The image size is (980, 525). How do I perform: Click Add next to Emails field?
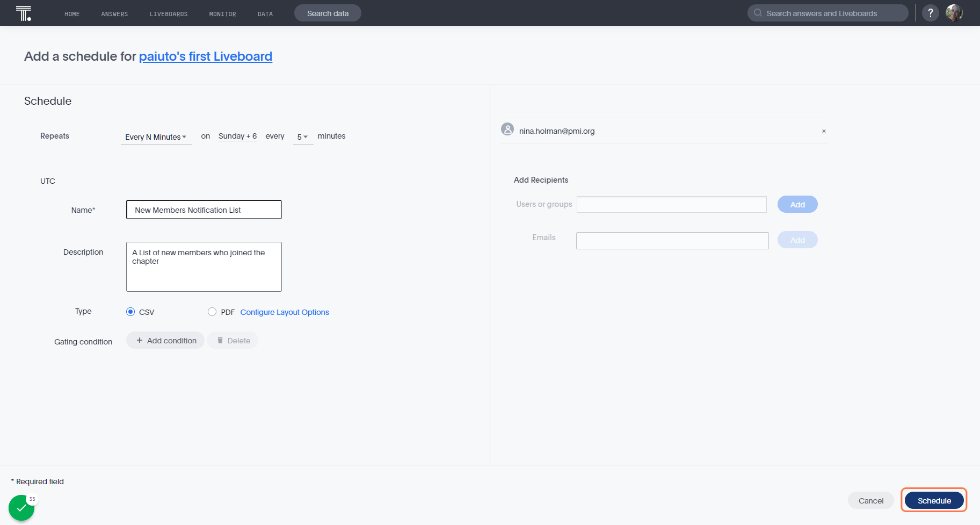click(x=797, y=240)
